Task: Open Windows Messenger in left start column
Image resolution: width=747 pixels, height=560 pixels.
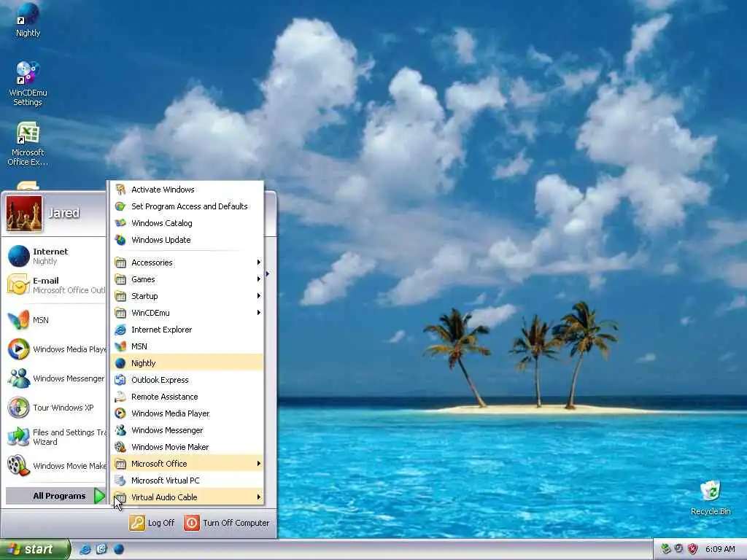Action: [x=56, y=378]
